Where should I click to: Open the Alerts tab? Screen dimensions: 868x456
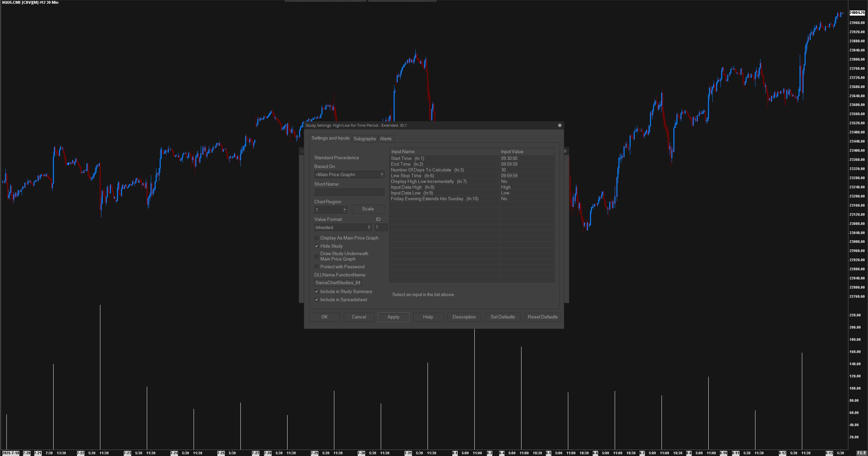point(386,139)
